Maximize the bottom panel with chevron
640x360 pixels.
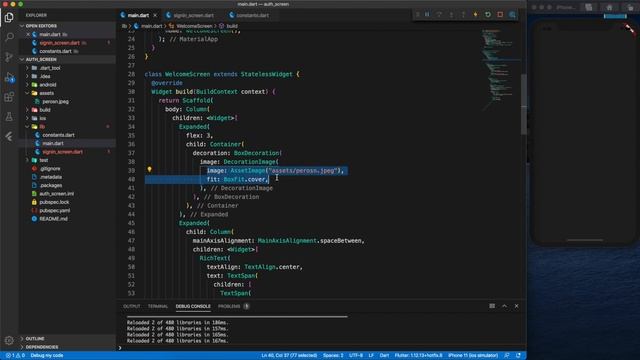tap(504, 306)
